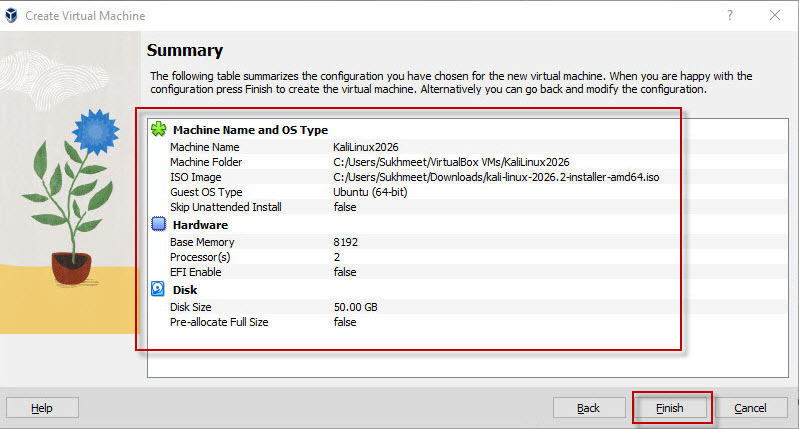Image resolution: width=799 pixels, height=429 pixels.
Task: Select the Machine Name and OS Type header
Action: point(251,130)
